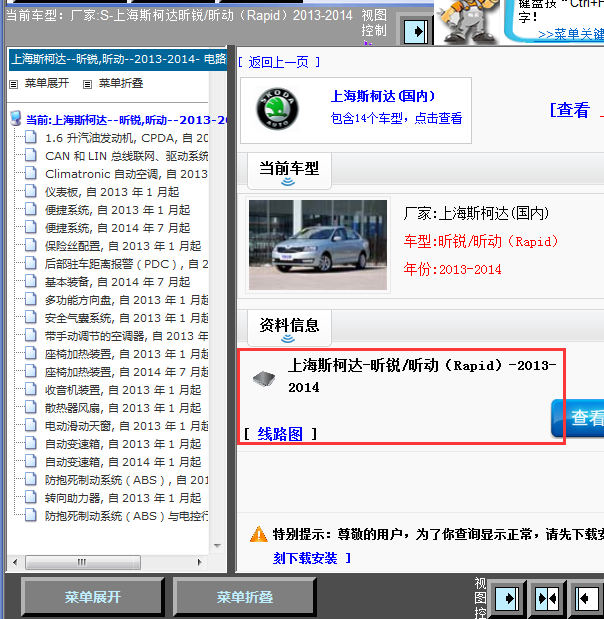Image resolution: width=604 pixels, height=619 pixels.
Task: Click the tree panel scroll-down arrow
Action: 217,546
